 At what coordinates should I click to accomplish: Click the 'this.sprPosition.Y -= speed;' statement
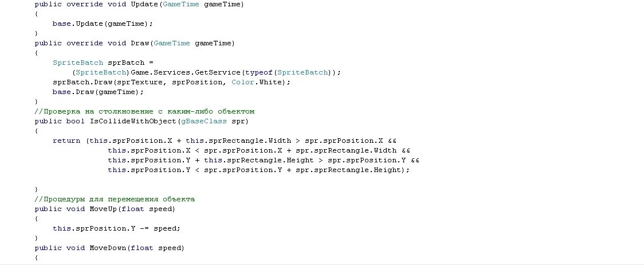click(x=117, y=228)
